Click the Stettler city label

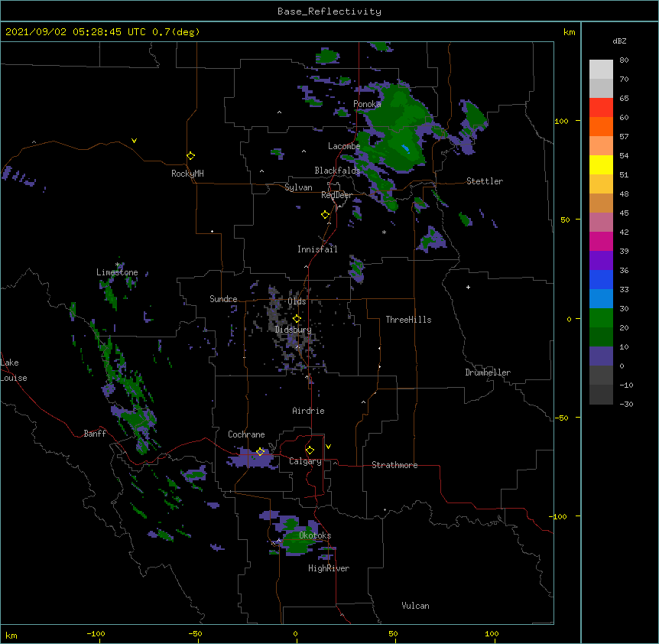click(x=485, y=181)
